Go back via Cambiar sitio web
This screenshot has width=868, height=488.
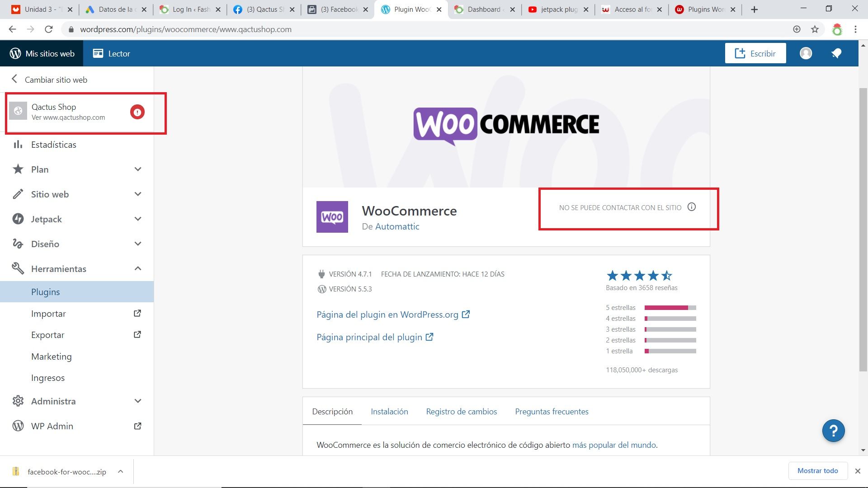(x=49, y=80)
